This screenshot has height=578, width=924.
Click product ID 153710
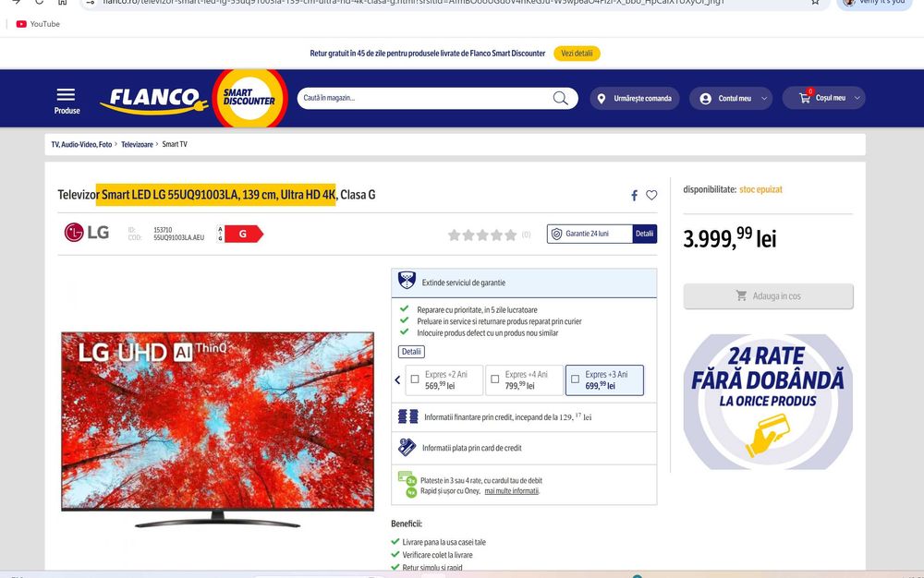(x=163, y=230)
